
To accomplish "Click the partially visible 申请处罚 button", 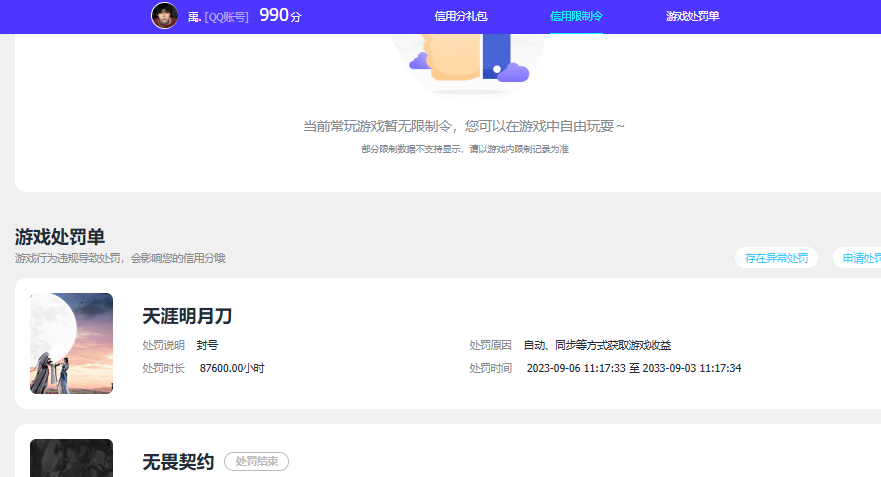I will [857, 258].
